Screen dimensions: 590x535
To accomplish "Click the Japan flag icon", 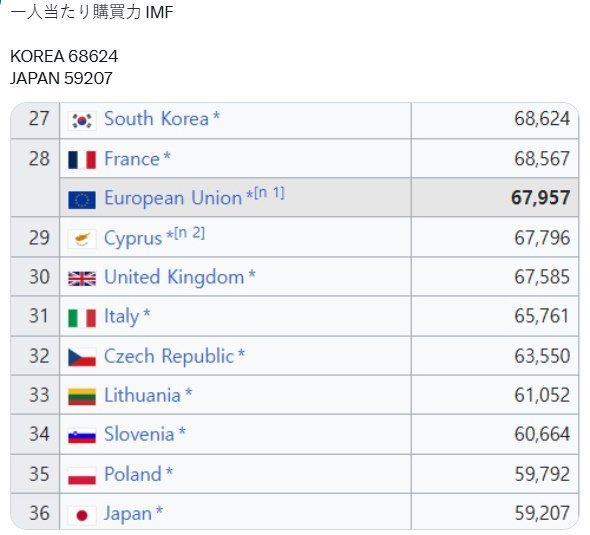I will [x=82, y=515].
